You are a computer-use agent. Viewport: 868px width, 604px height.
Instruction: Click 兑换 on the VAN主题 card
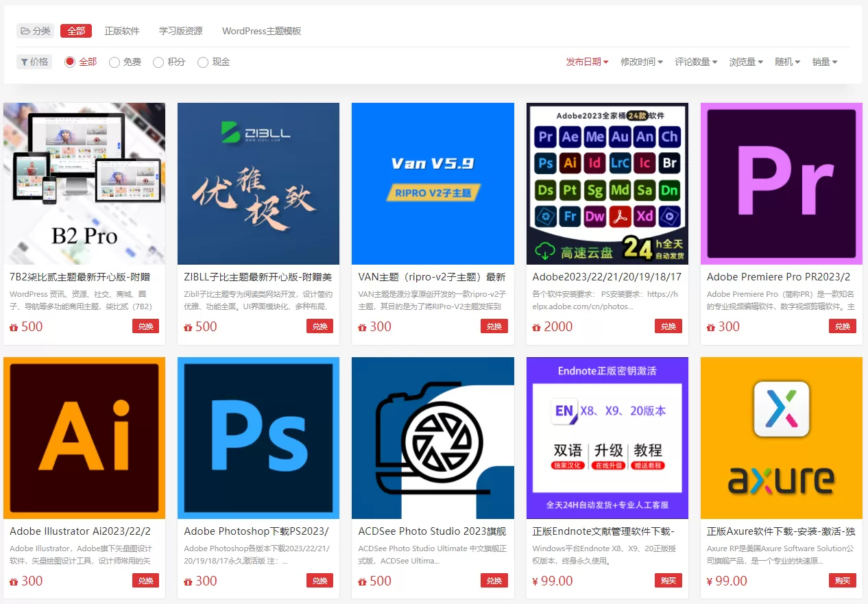tap(494, 326)
